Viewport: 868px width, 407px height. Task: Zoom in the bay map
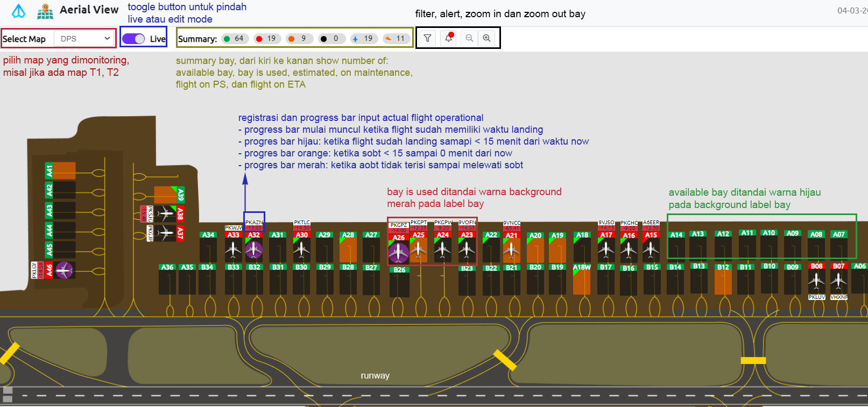pos(487,38)
